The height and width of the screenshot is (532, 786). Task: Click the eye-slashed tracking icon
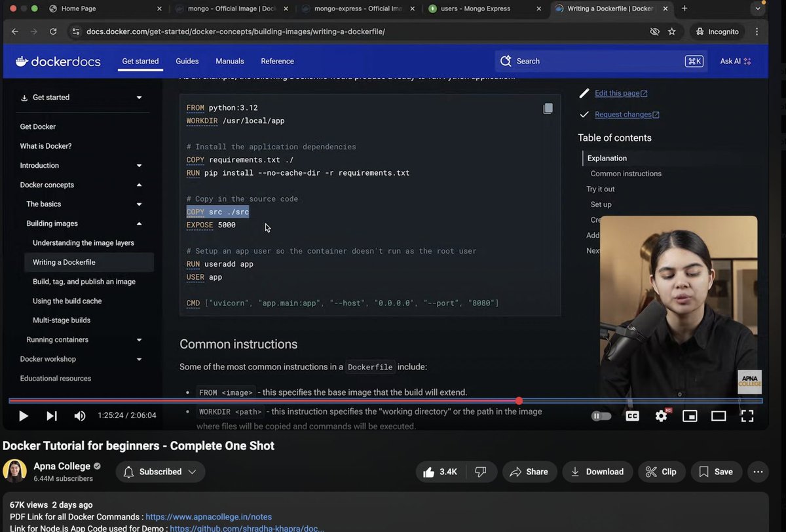(x=654, y=31)
